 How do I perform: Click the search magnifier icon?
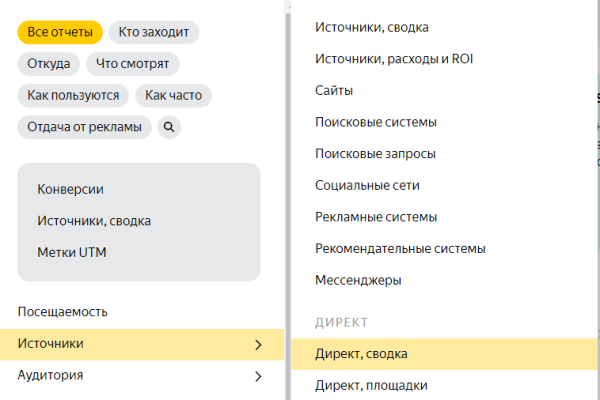click(x=169, y=127)
